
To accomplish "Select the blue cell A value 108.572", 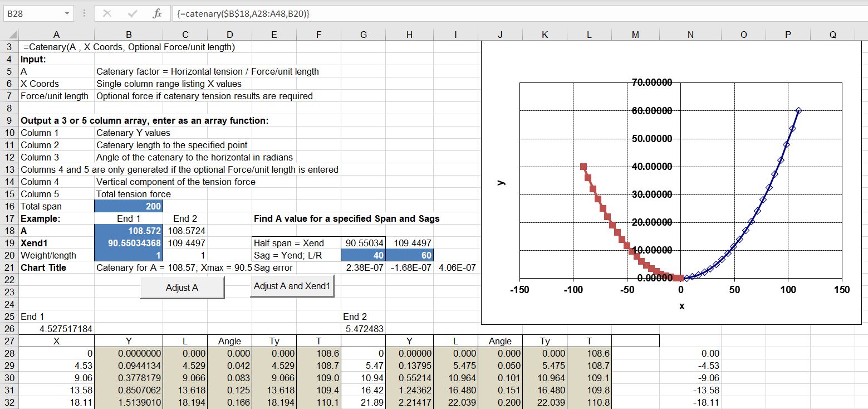I will tap(129, 231).
